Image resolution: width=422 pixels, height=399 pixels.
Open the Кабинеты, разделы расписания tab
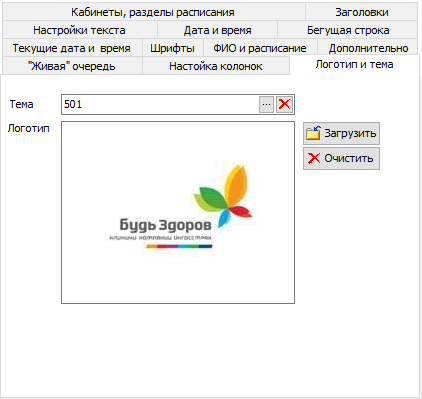153,12
